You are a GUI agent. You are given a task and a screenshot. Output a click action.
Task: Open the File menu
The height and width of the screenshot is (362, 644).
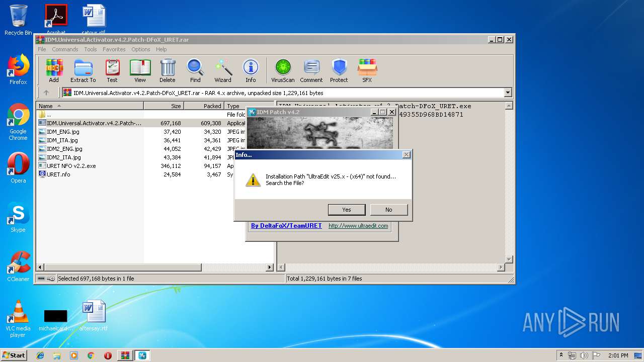pos(42,49)
